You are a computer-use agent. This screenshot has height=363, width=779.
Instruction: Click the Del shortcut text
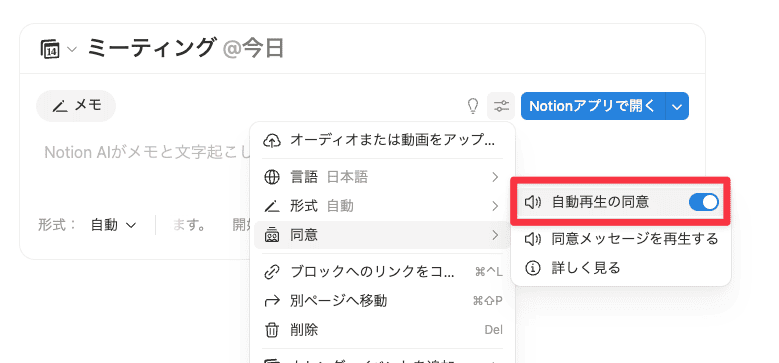click(x=493, y=330)
